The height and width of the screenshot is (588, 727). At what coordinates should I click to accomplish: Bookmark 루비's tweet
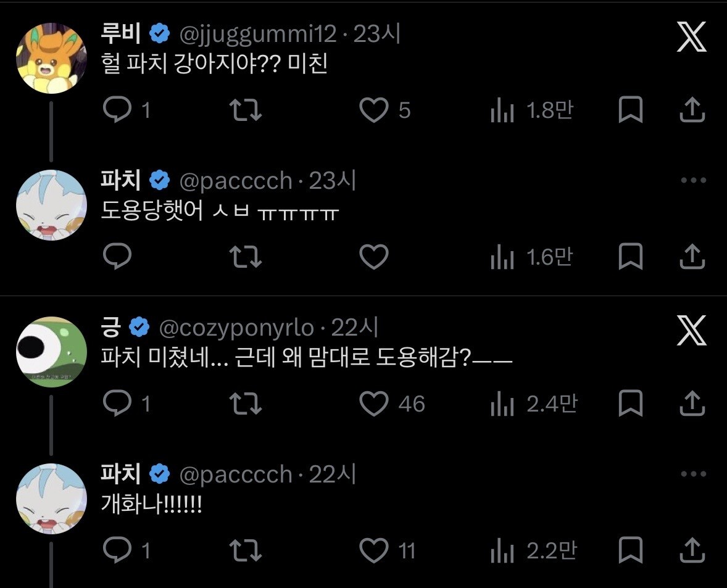[x=631, y=110]
